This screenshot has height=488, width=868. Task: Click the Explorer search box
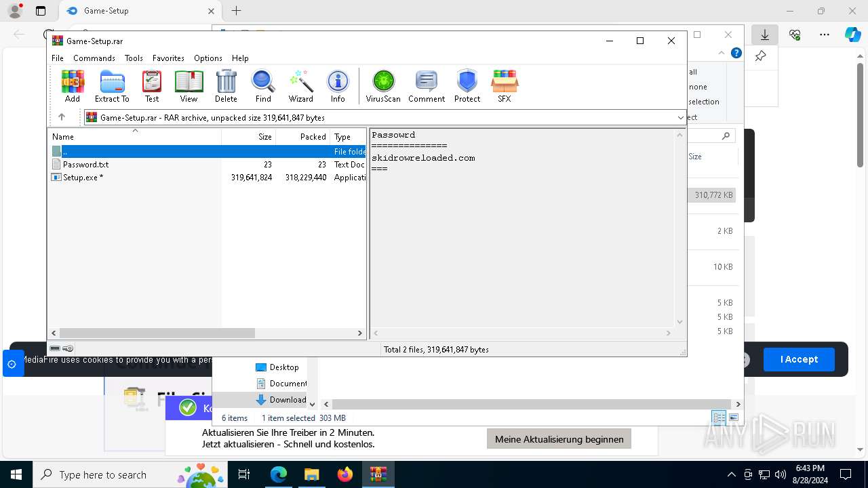pos(712,136)
